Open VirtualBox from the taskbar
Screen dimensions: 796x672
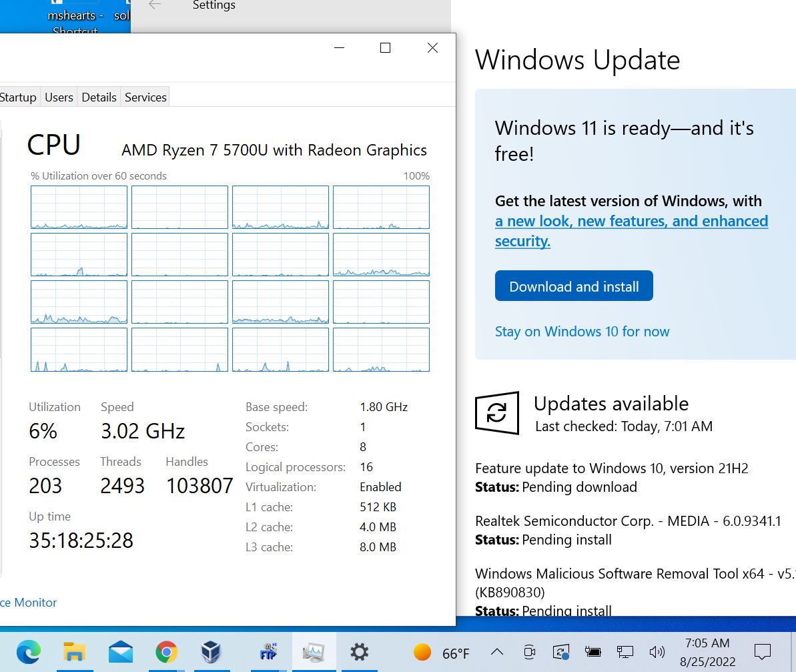[x=211, y=652]
